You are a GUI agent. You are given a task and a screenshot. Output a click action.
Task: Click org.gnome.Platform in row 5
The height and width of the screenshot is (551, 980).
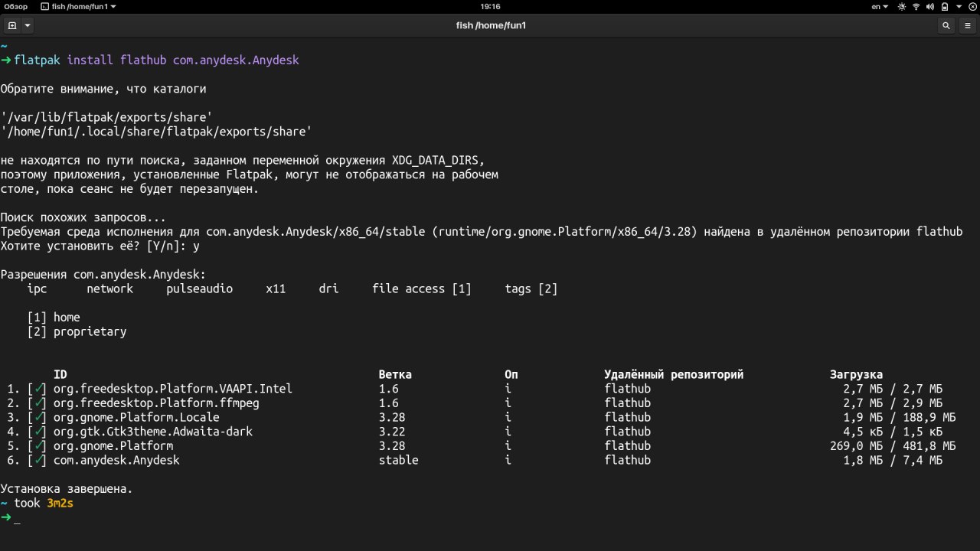[113, 446]
